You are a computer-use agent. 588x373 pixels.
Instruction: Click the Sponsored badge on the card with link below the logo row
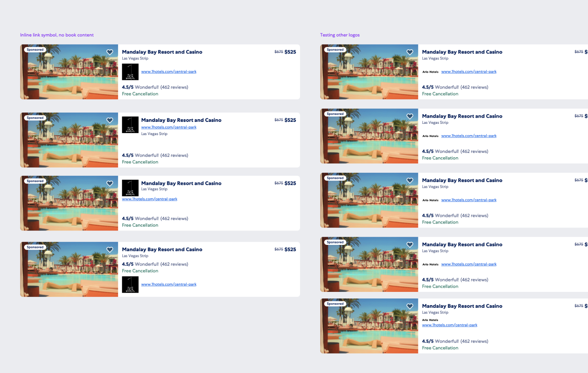coord(35,181)
